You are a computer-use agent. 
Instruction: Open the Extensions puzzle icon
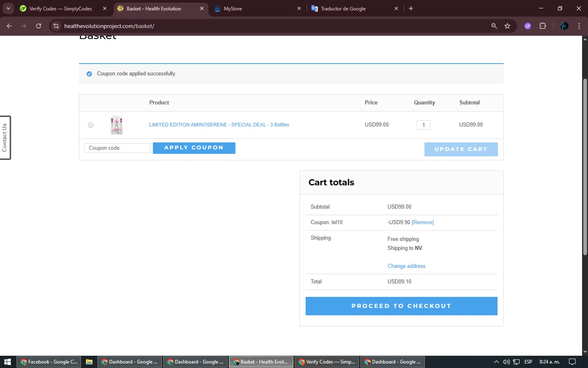click(x=543, y=26)
